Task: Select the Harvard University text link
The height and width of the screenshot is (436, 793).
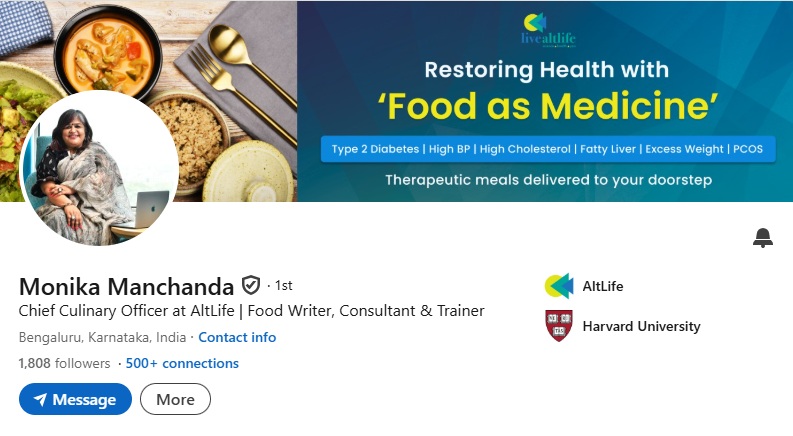Action: coord(641,326)
